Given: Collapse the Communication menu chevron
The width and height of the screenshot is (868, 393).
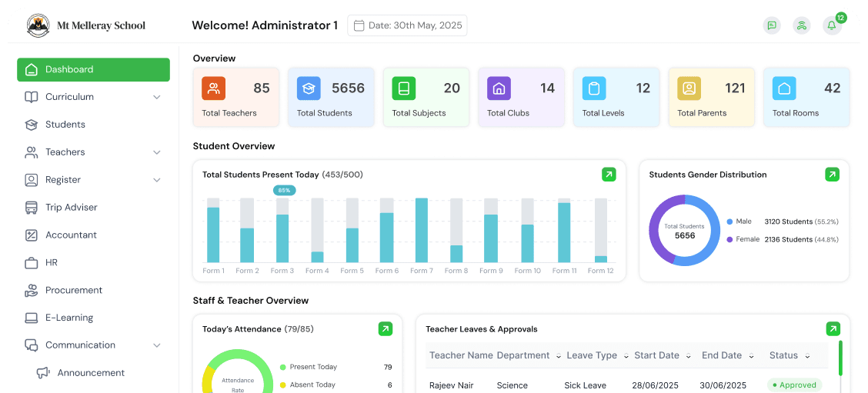Looking at the screenshot, I should pos(157,345).
